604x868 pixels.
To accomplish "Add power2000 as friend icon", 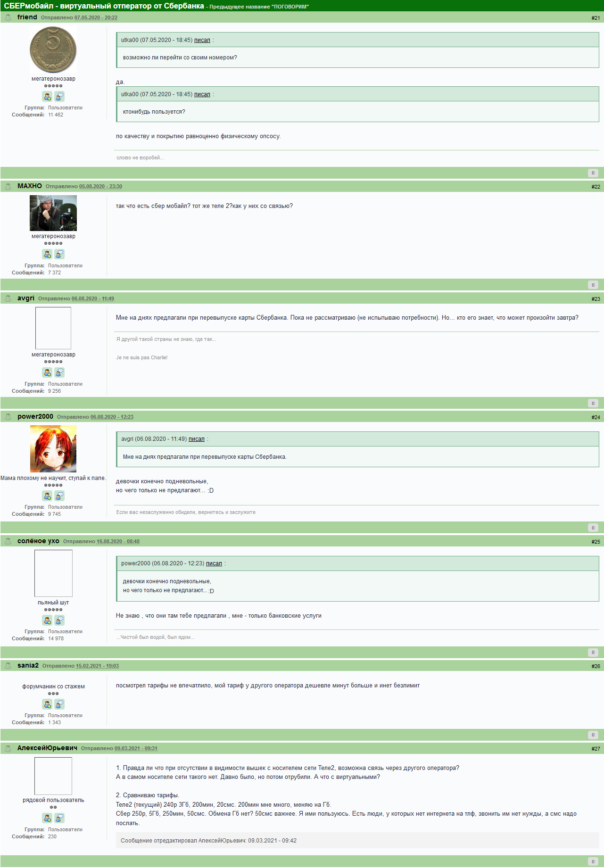I will 47,496.
